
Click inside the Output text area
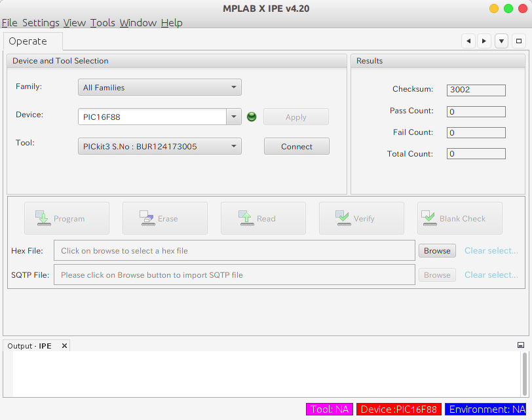point(267,374)
